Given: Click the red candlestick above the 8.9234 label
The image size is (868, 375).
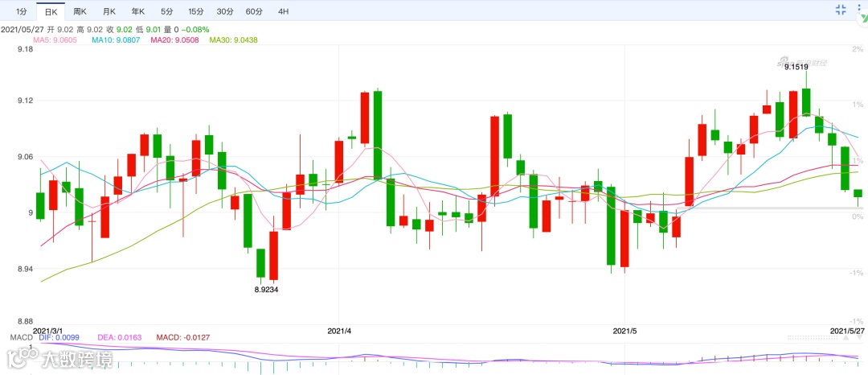Looking at the screenshot, I should click(273, 255).
